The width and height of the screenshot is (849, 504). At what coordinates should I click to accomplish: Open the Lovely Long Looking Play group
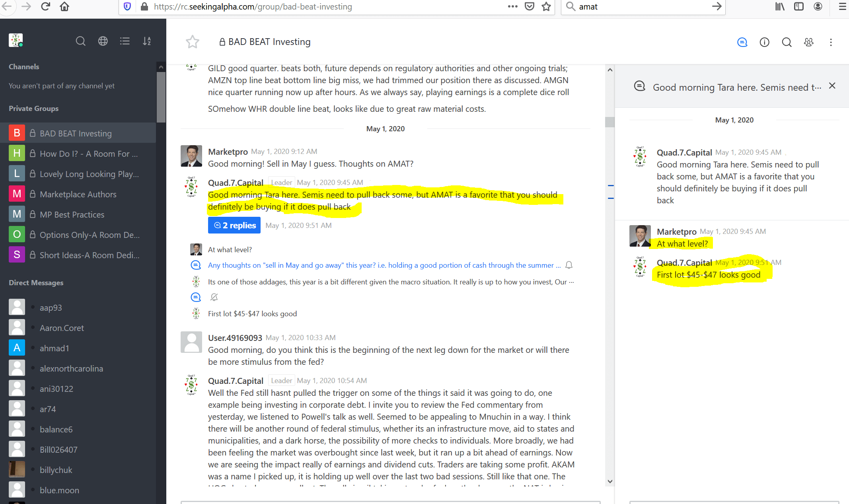click(x=78, y=173)
